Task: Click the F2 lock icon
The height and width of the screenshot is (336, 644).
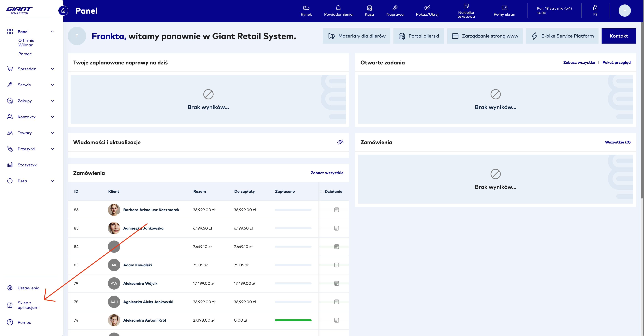Action: 595,10
